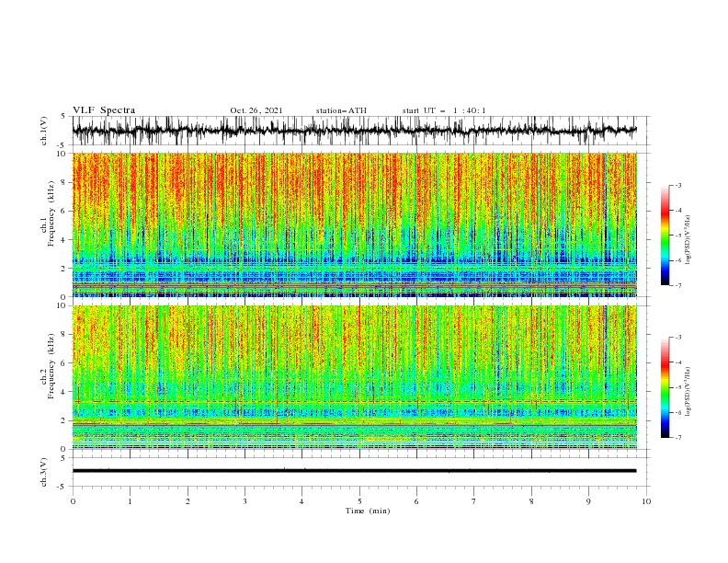
Task: Click the date 'Oct. 26, 2021'
Action: tap(256, 110)
